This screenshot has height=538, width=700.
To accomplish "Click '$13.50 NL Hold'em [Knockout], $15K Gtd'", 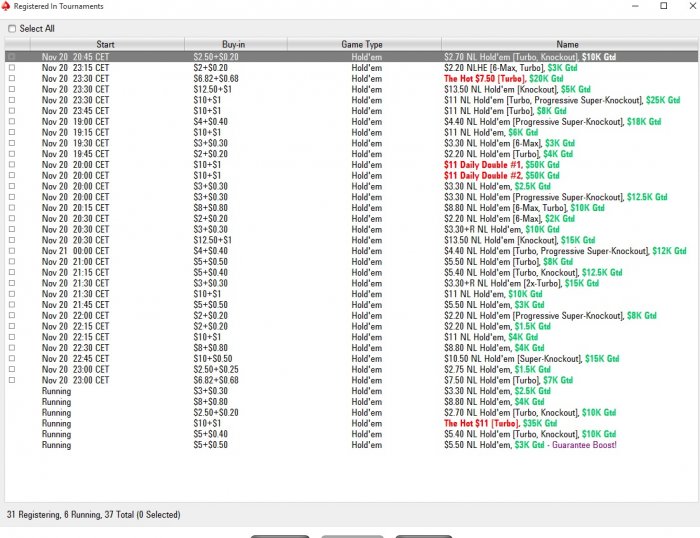I will [x=519, y=240].
